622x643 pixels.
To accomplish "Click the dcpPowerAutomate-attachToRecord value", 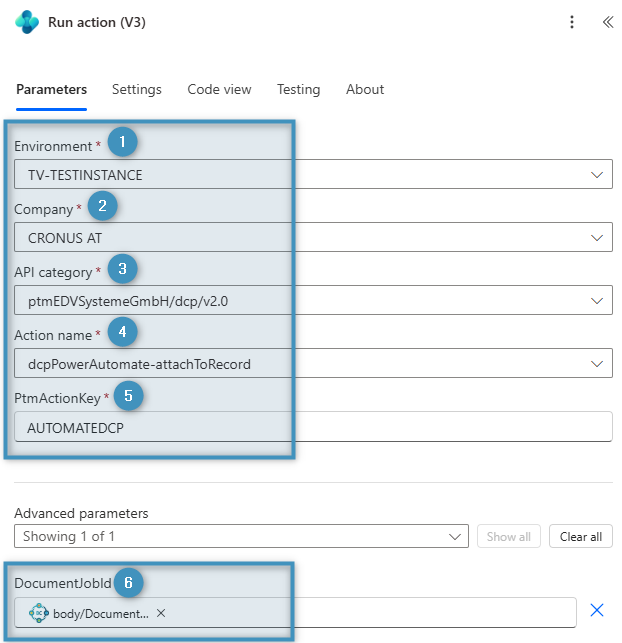I will (139, 364).
